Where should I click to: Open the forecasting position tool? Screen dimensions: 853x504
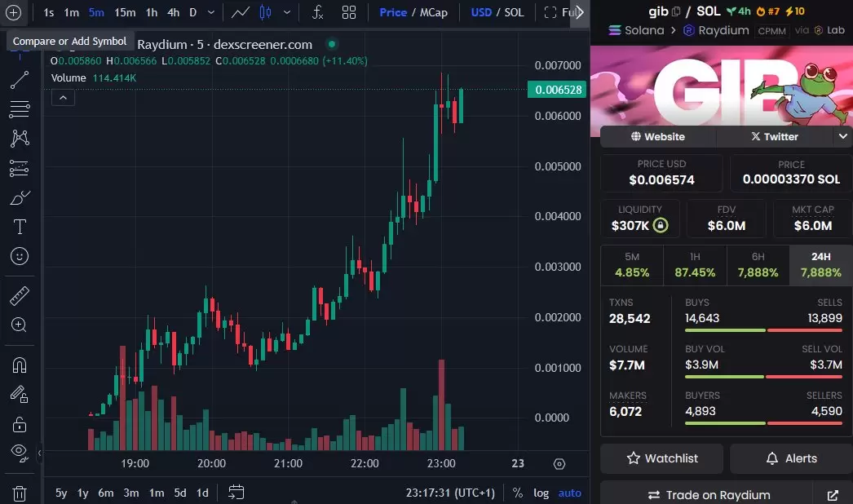point(20,168)
